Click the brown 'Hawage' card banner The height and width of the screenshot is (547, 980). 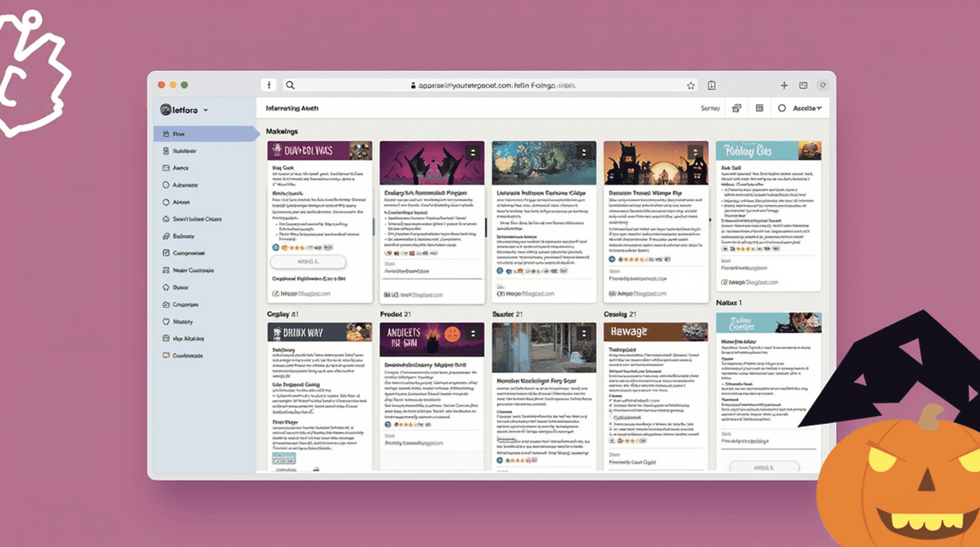(656, 332)
